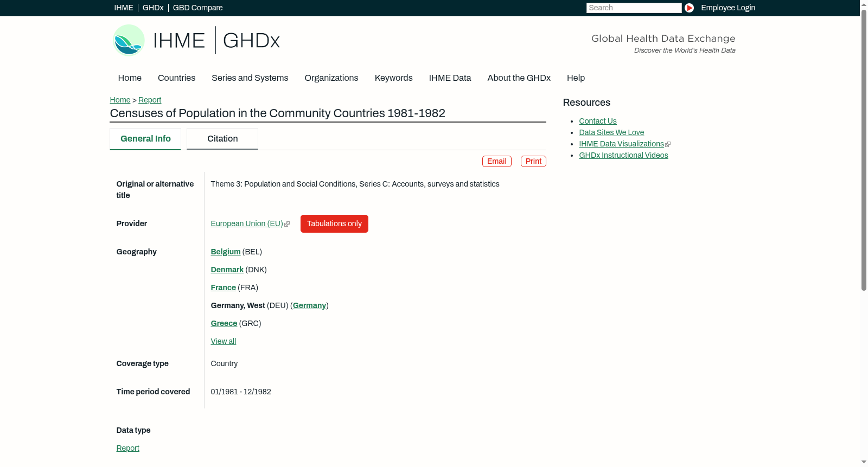Open the Greece geography link

pos(224,323)
